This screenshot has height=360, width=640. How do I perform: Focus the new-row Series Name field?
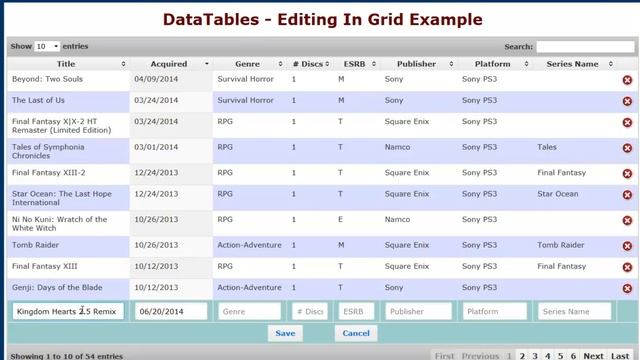(x=574, y=311)
